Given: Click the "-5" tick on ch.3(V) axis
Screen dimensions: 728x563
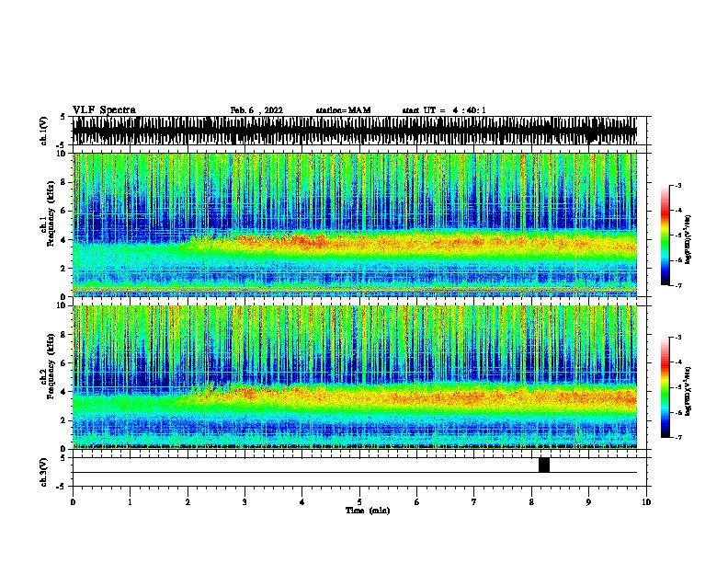Looking at the screenshot, I should click(x=63, y=487).
